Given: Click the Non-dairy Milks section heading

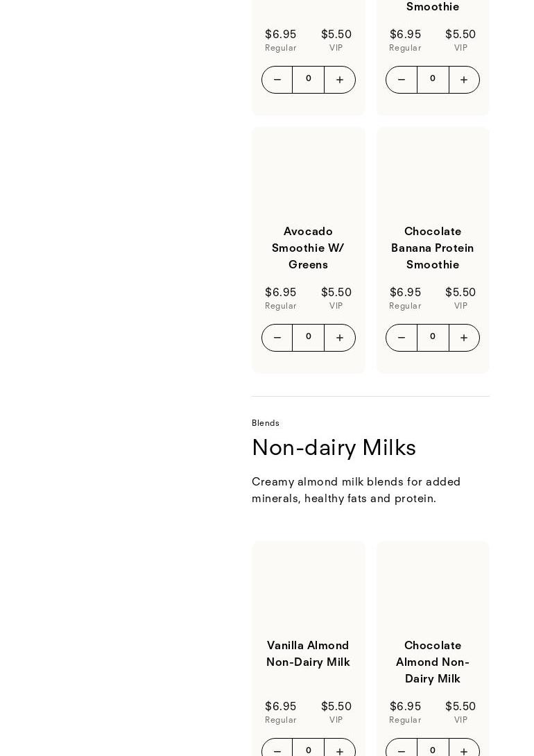Looking at the screenshot, I should (334, 448).
